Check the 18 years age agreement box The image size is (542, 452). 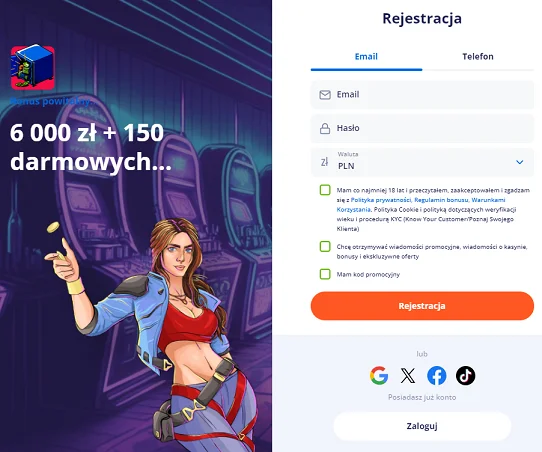click(x=325, y=190)
